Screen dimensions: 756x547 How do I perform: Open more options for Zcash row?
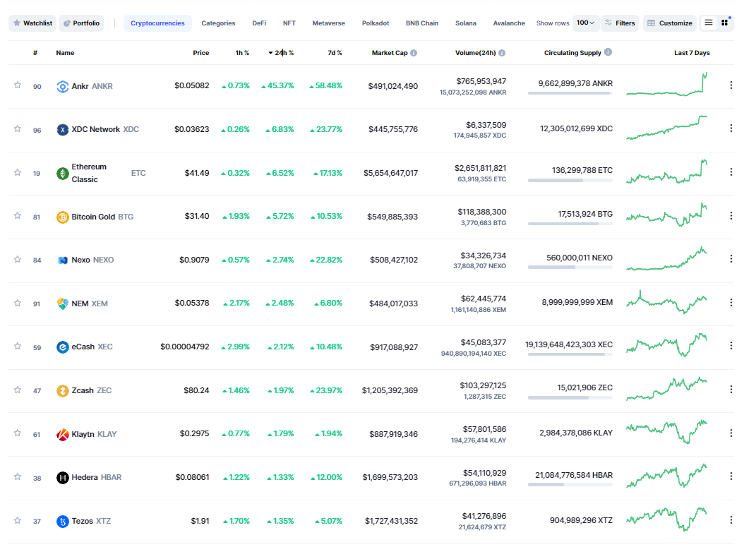coord(731,390)
